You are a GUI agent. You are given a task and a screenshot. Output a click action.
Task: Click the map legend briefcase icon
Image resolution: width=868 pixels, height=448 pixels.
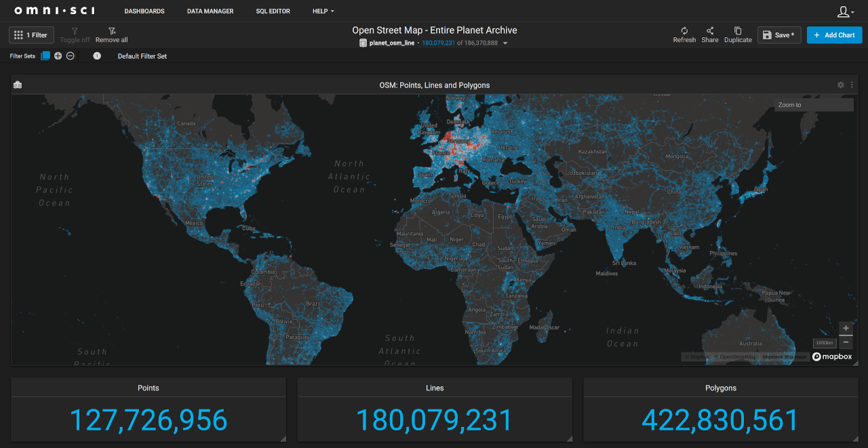[x=18, y=85]
